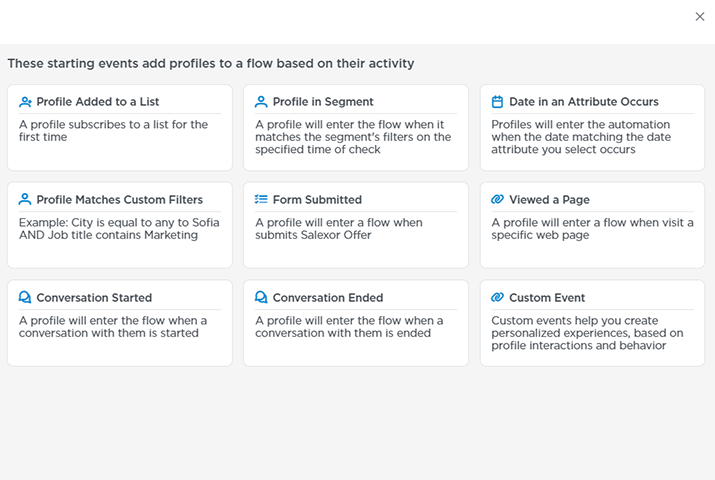Screen dimensions: 715x480
Task: Click the Conversation Ended chat icon
Action: pyautogui.click(x=261, y=297)
